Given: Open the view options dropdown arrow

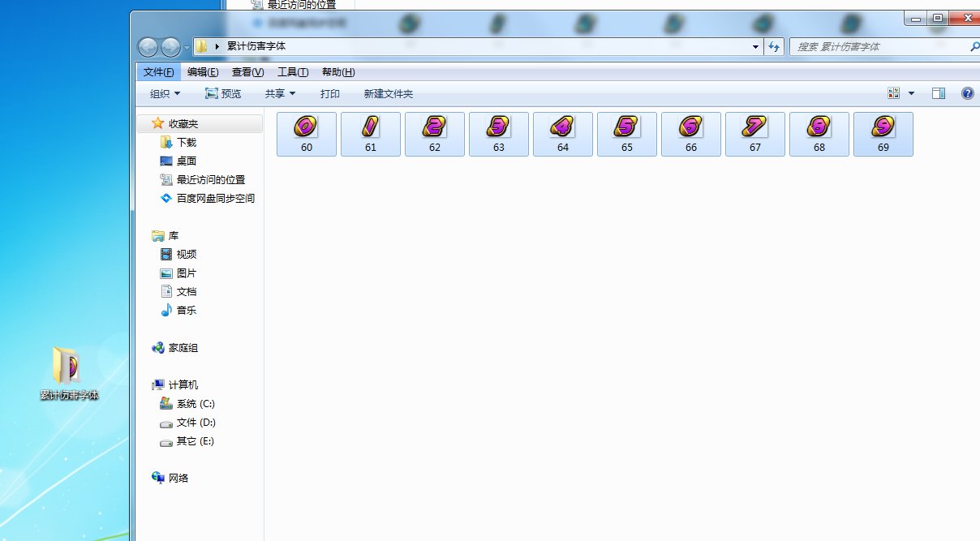Looking at the screenshot, I should [911, 94].
